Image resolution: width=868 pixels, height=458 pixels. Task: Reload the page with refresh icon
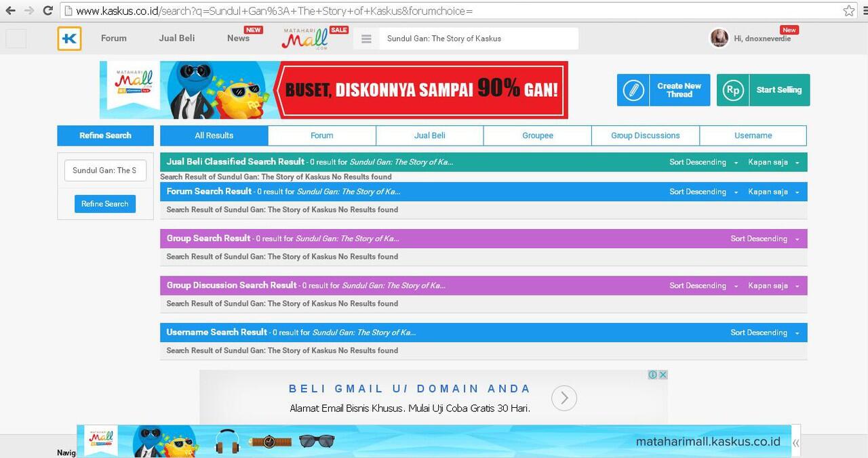tap(47, 11)
